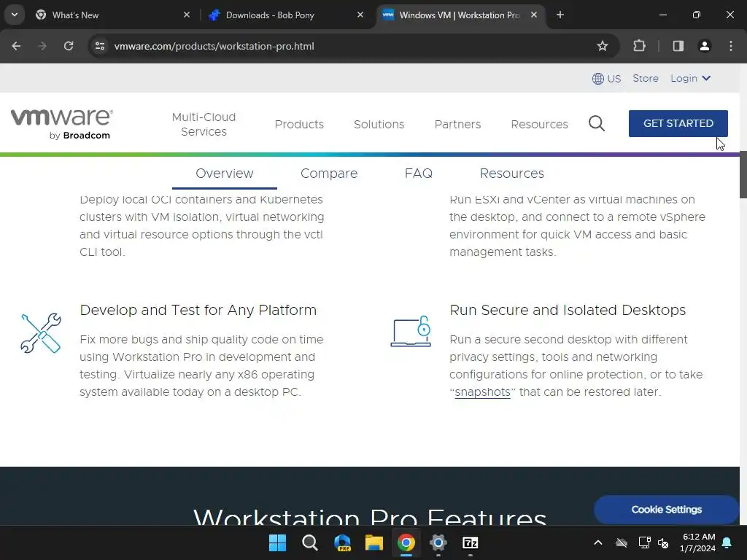Bookmark this page with the star icon
The image size is (747, 560).
tap(602, 46)
